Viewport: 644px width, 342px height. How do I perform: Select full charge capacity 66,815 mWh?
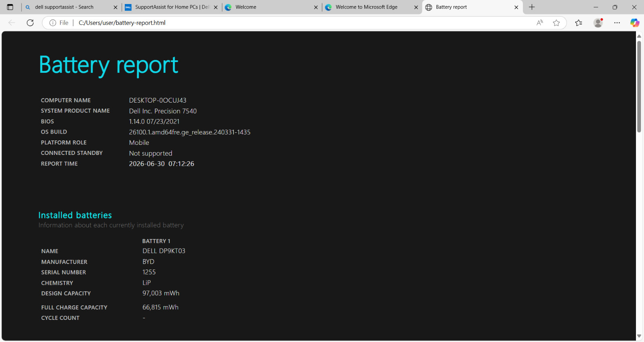point(161,307)
